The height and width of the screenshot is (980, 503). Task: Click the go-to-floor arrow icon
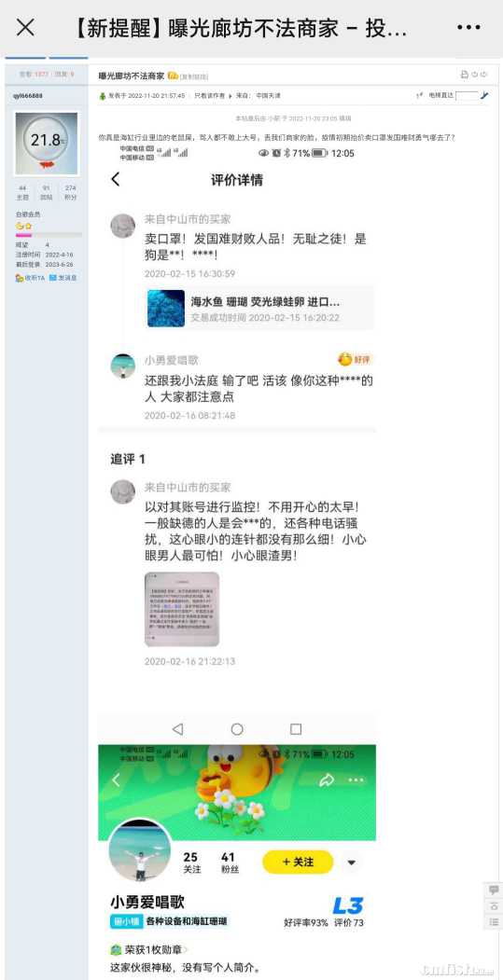[x=484, y=96]
